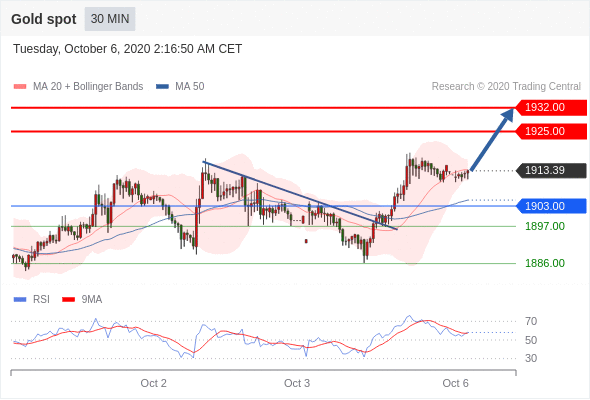The height and width of the screenshot is (400, 590).
Task: Select the Gold spot title
Action: [44, 19]
